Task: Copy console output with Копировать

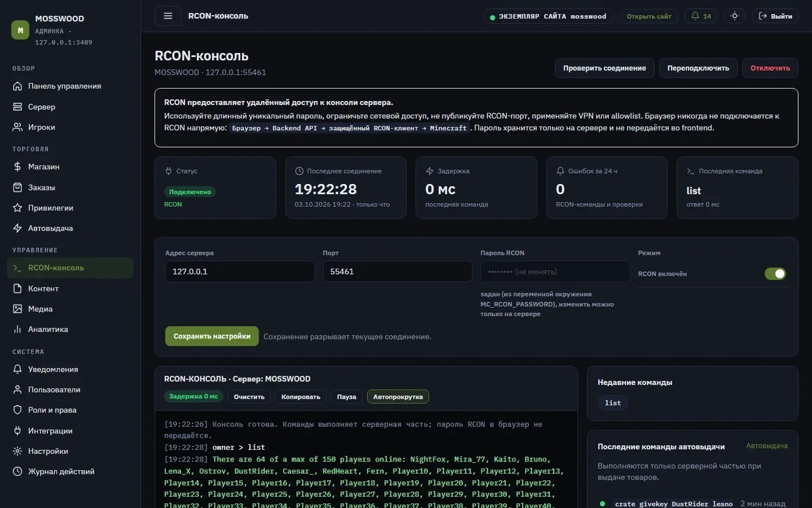Action: (x=300, y=397)
